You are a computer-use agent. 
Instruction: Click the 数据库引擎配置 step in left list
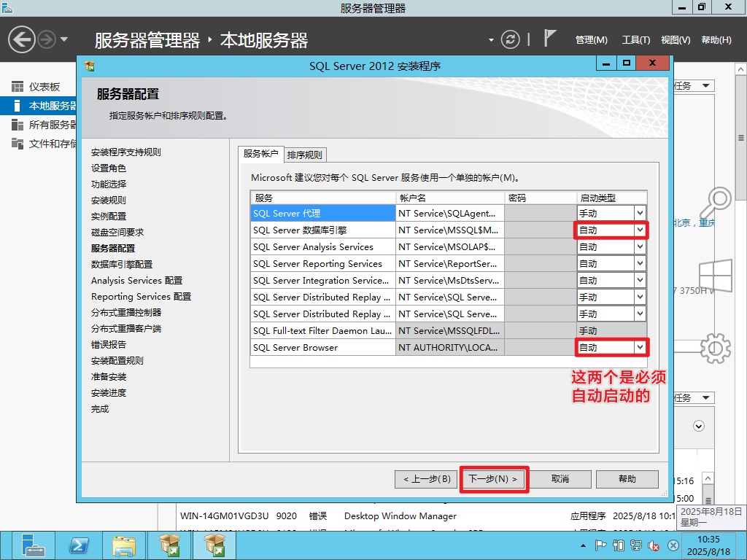point(122,264)
